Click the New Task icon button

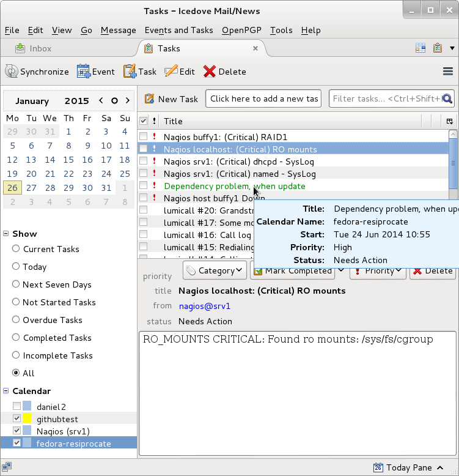149,99
